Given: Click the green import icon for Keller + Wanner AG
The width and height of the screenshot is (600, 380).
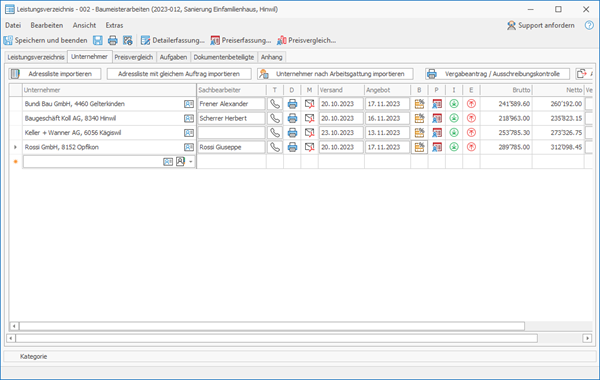Looking at the screenshot, I should click(454, 133).
